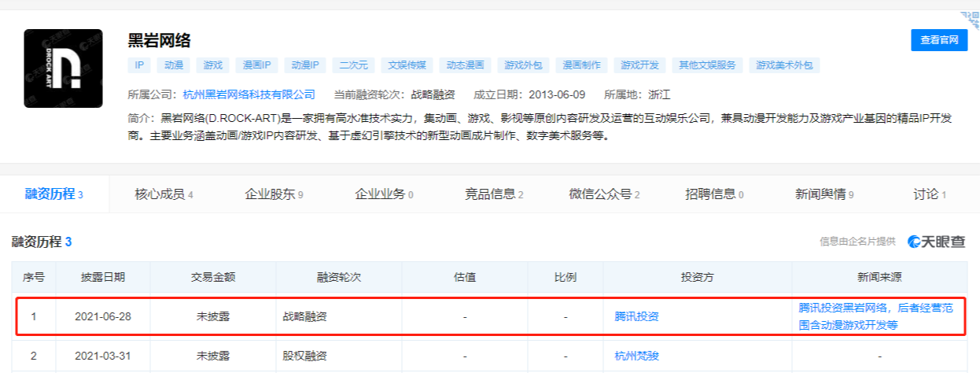Viewport: 980px width, 373px height.
Task: Click the 融资历程 3 section heading
Action: [x=42, y=242]
